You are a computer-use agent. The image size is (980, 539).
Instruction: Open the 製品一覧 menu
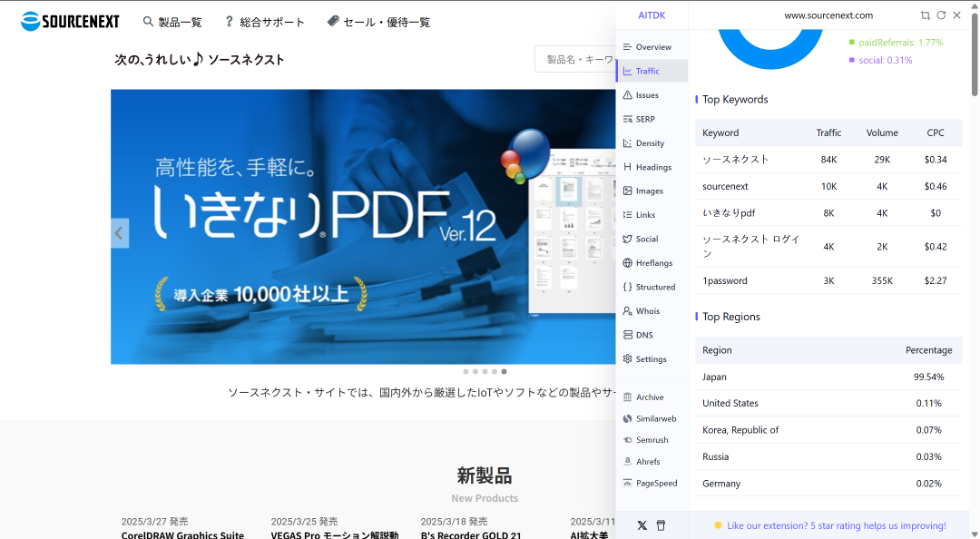(x=180, y=23)
